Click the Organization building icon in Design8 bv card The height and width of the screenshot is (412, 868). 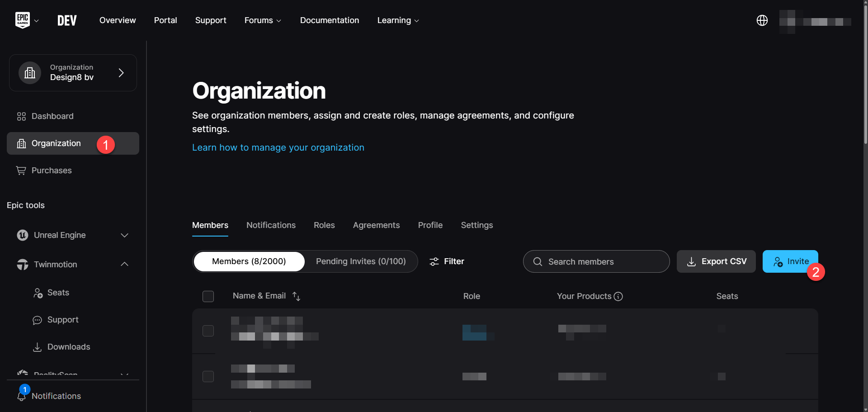coord(30,73)
